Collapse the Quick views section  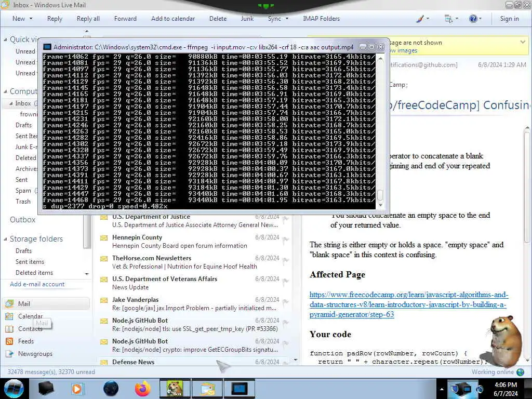click(x=5, y=39)
